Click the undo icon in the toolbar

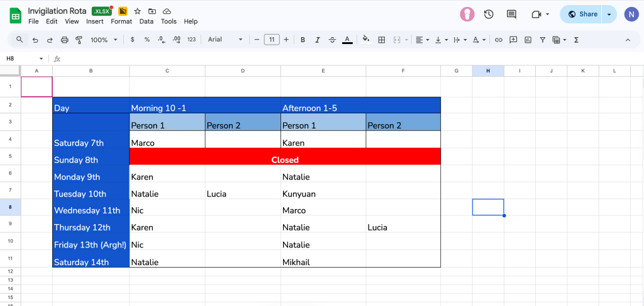[35, 40]
